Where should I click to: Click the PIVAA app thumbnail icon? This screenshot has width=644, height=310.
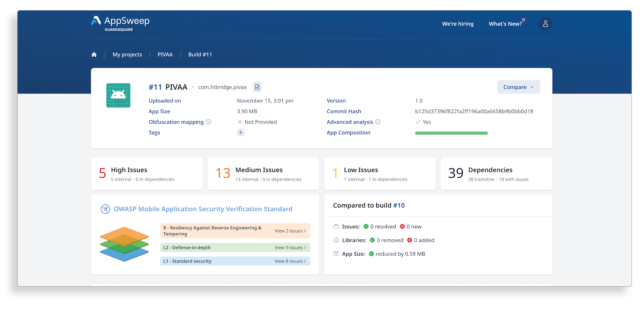coord(118,95)
